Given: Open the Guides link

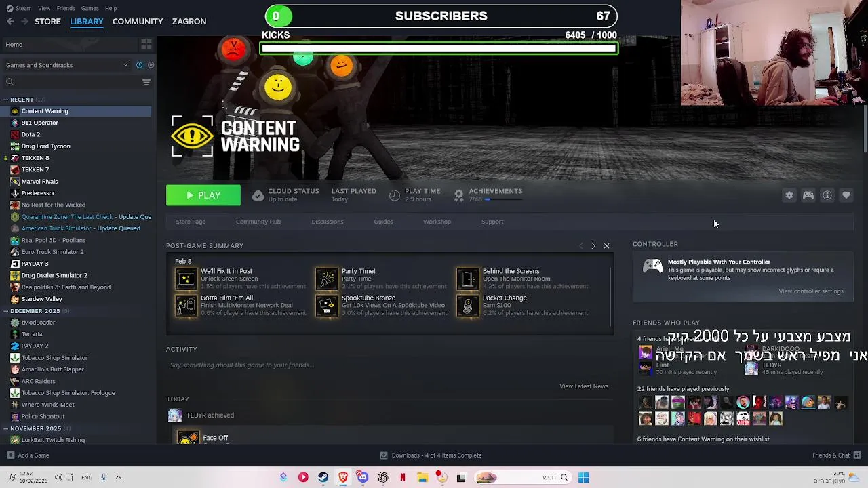Looking at the screenshot, I should coord(383,222).
